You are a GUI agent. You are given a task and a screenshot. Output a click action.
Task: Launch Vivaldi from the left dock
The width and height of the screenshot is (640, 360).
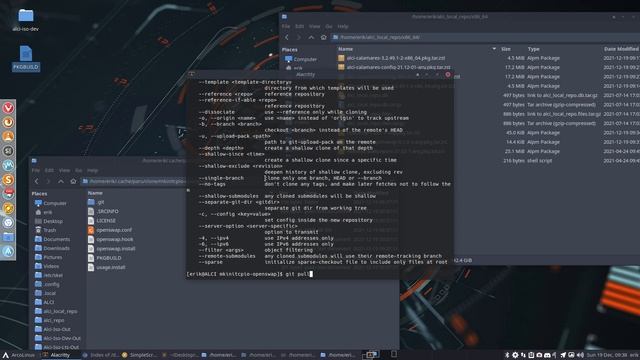pyautogui.click(x=8, y=108)
